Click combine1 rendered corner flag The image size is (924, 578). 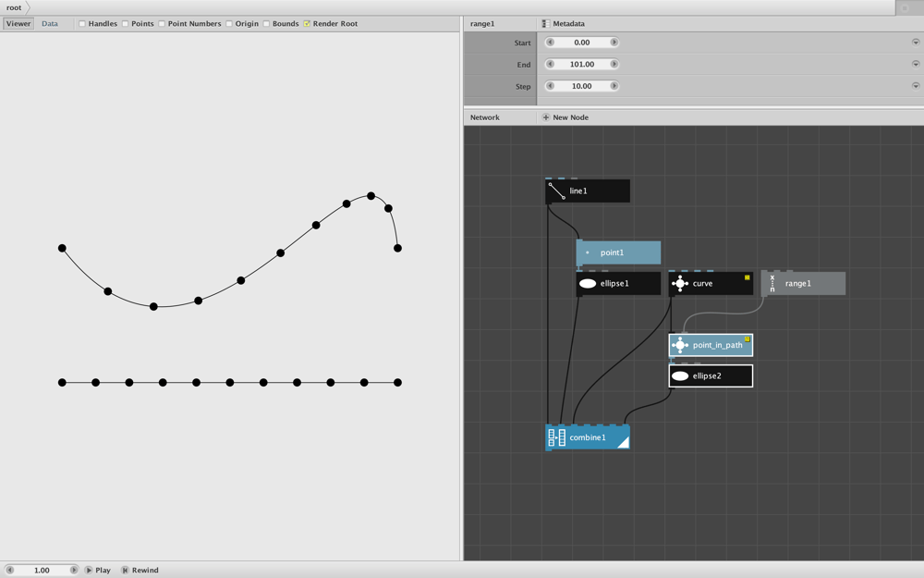click(x=624, y=442)
